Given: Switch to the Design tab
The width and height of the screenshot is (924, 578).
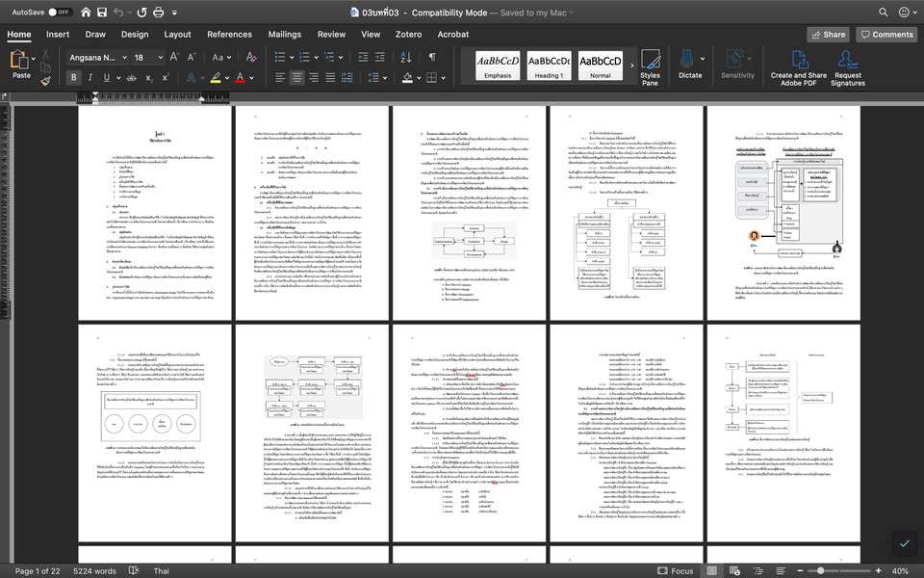Looking at the screenshot, I should 135,35.
